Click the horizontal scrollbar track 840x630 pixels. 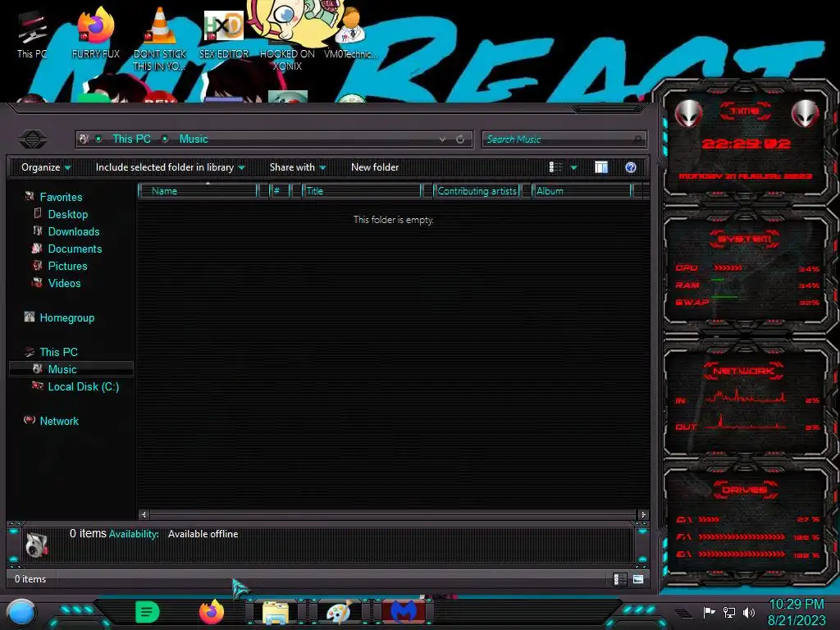click(393, 514)
